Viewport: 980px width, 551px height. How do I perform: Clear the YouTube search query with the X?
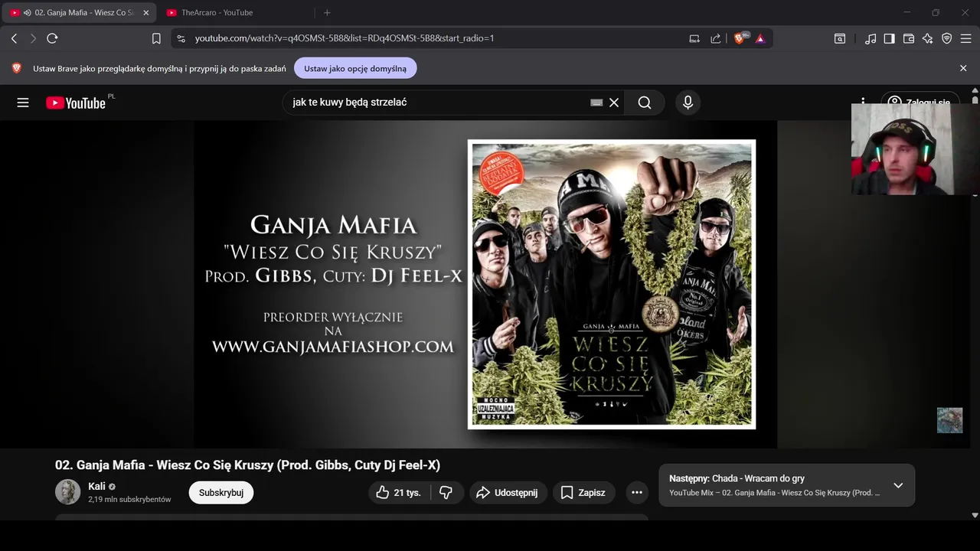(x=614, y=103)
